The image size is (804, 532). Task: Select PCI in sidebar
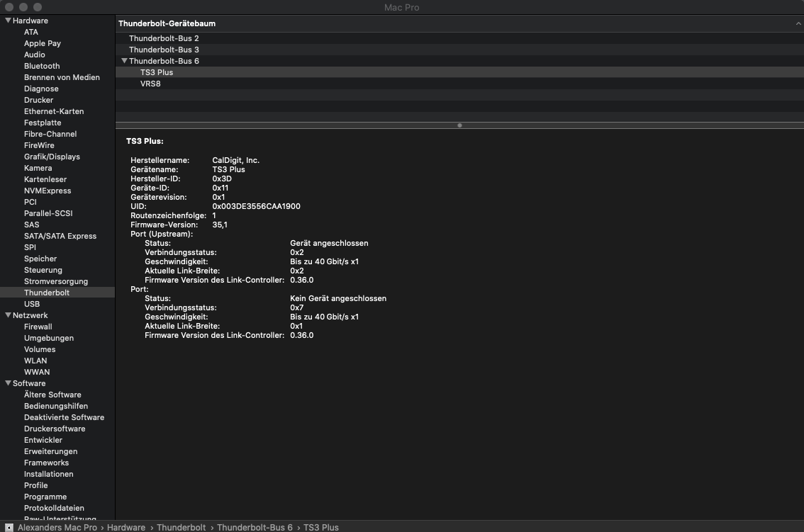(x=30, y=202)
